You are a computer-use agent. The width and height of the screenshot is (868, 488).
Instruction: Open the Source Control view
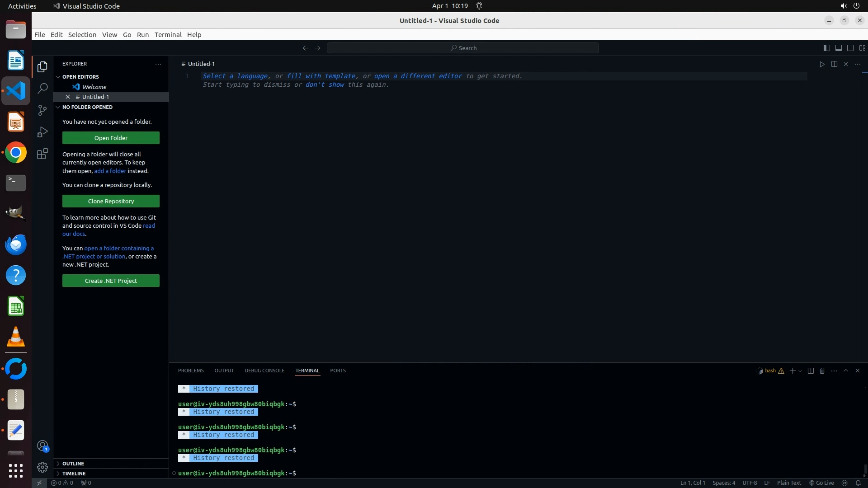(x=42, y=110)
